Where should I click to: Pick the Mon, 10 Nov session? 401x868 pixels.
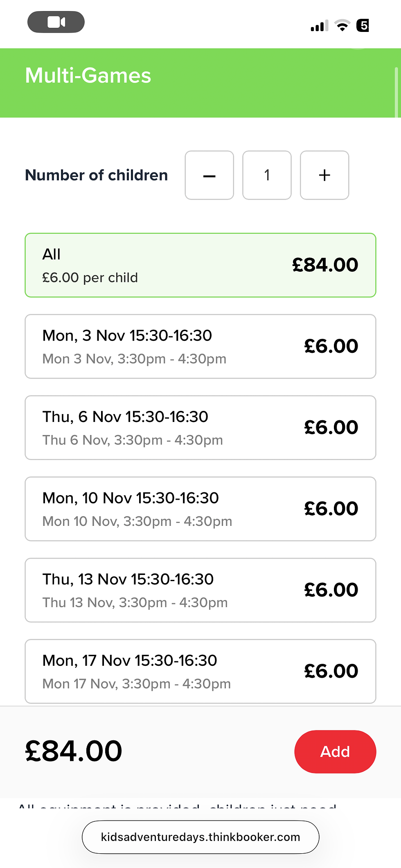coord(200,509)
